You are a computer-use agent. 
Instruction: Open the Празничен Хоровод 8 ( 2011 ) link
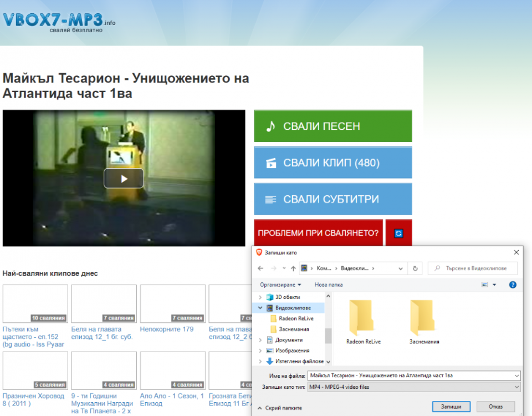pyautogui.click(x=33, y=400)
